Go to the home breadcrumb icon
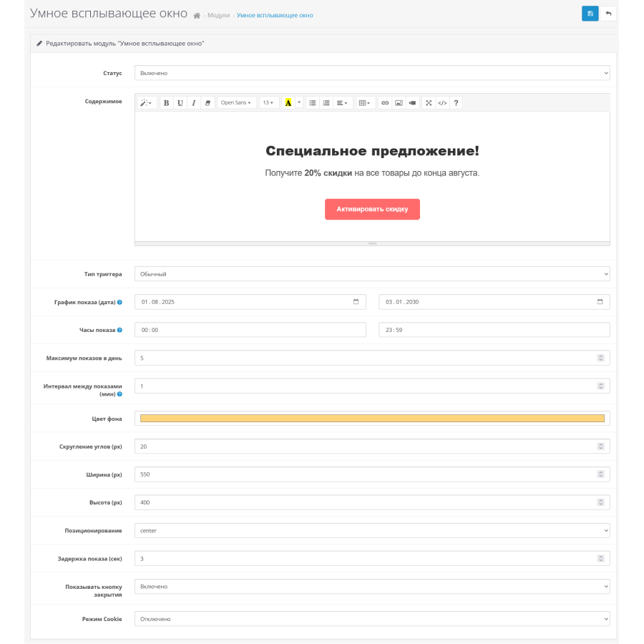 tap(197, 16)
